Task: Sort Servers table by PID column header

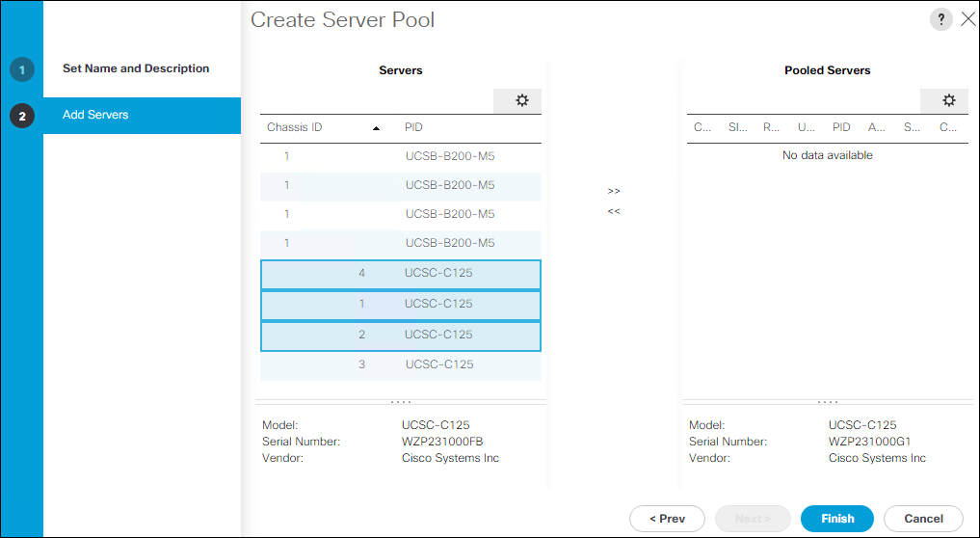Action: pyautogui.click(x=413, y=127)
